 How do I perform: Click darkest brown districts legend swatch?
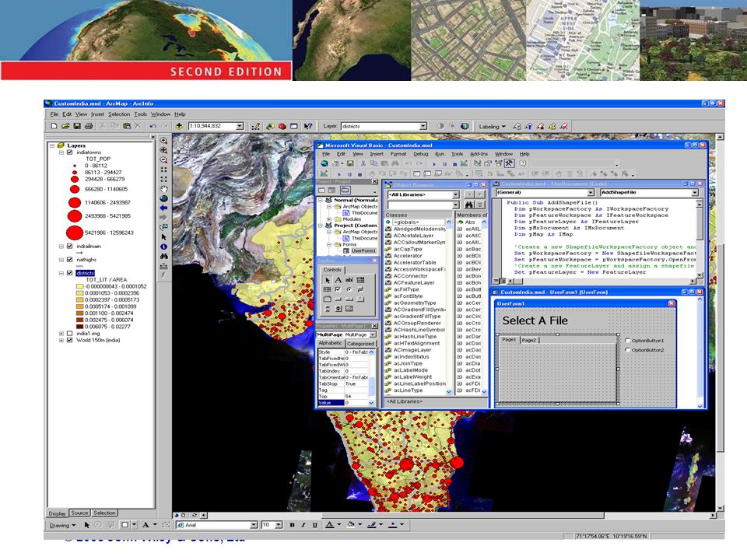coord(79,327)
